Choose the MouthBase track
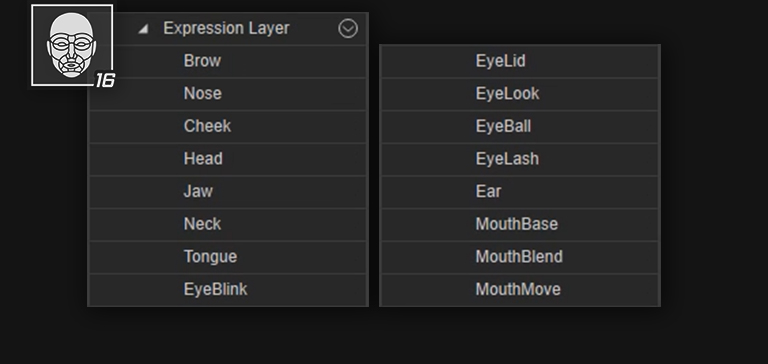The height and width of the screenshot is (364, 768). (x=520, y=224)
